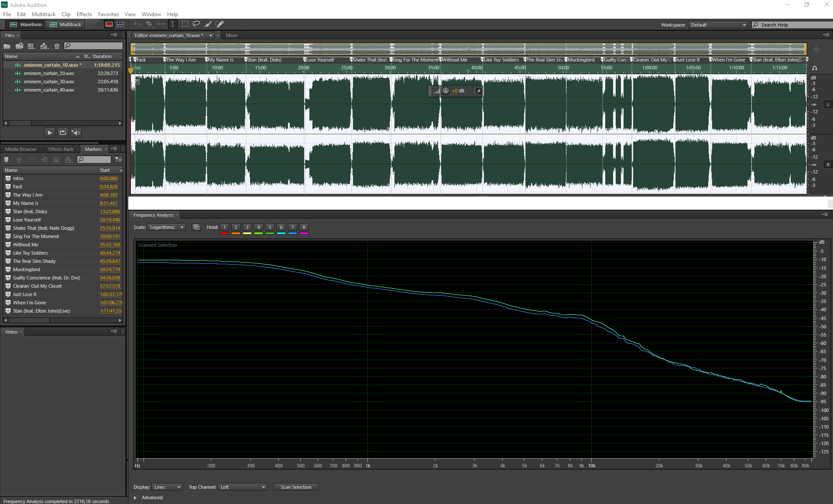
Task: Click the magenta Hold 8 color swatch
Action: pyautogui.click(x=304, y=233)
